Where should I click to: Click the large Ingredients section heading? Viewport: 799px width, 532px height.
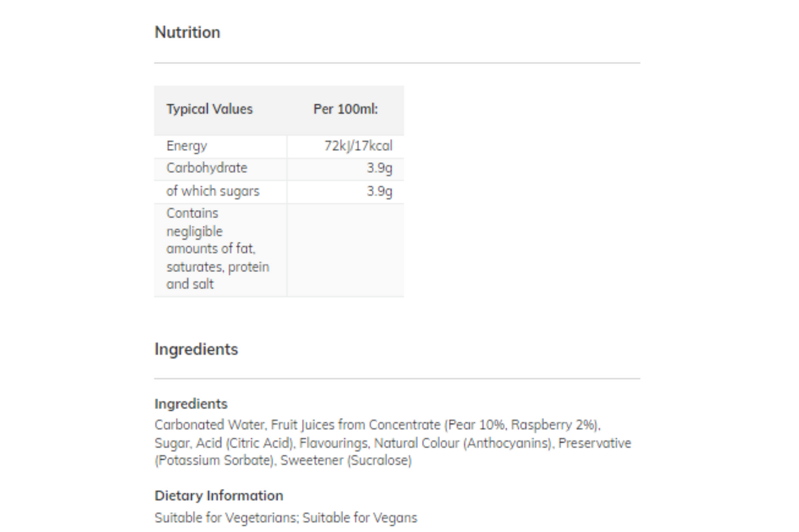(196, 349)
